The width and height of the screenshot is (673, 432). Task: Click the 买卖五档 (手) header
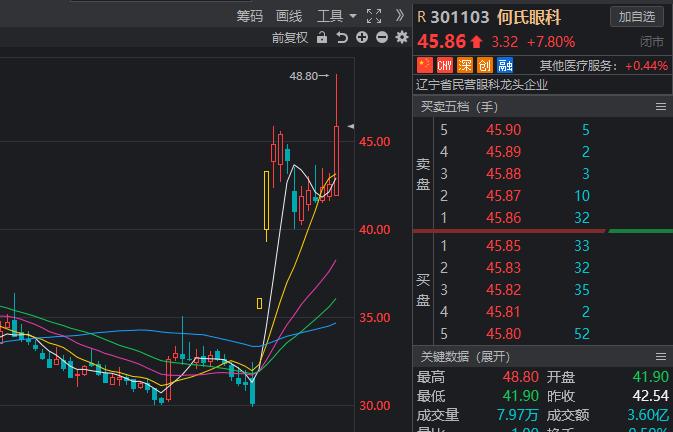click(x=459, y=107)
